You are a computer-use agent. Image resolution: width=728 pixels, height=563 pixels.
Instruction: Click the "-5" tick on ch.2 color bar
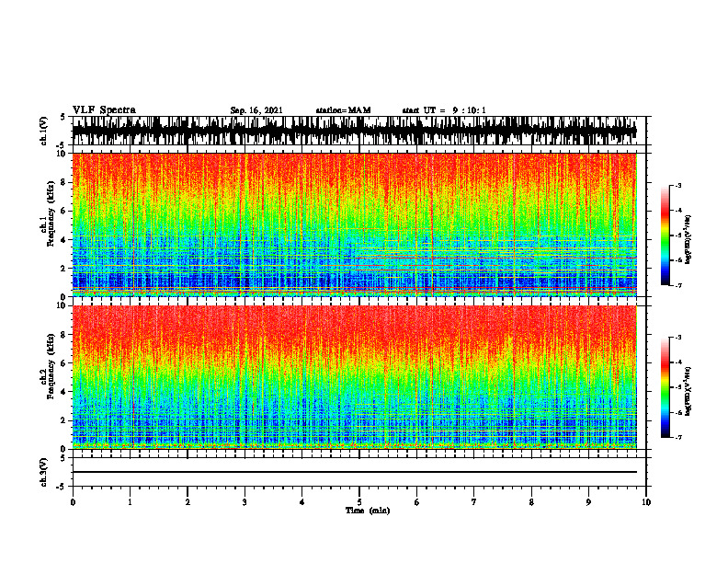678,387
